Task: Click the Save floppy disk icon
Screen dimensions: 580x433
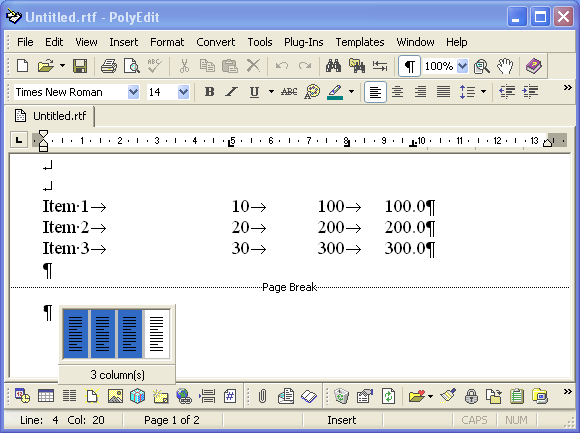Action: coord(80,66)
